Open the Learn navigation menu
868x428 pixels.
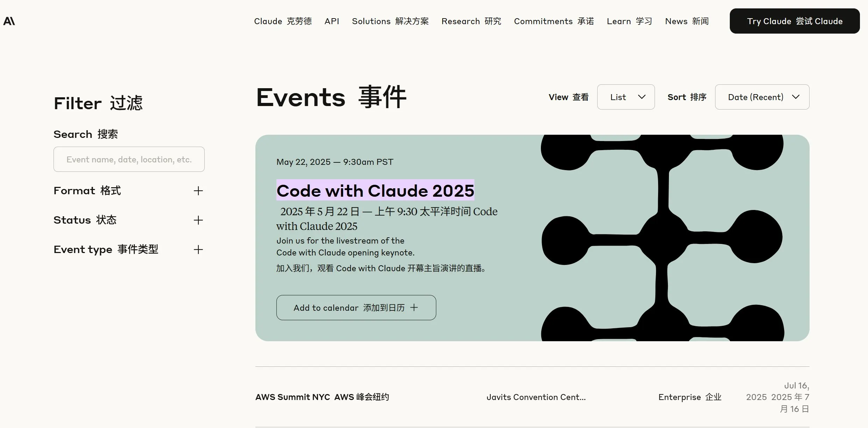(x=629, y=21)
